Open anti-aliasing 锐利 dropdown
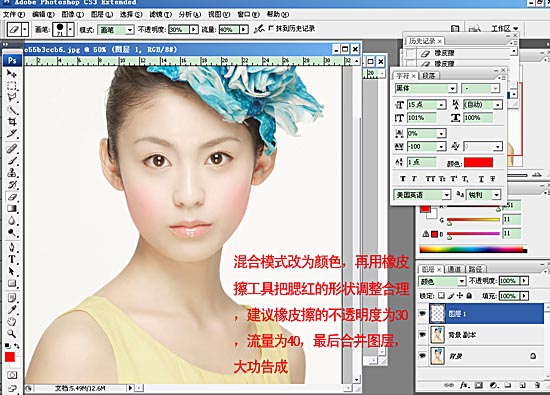This screenshot has height=395, width=550. 496,194
